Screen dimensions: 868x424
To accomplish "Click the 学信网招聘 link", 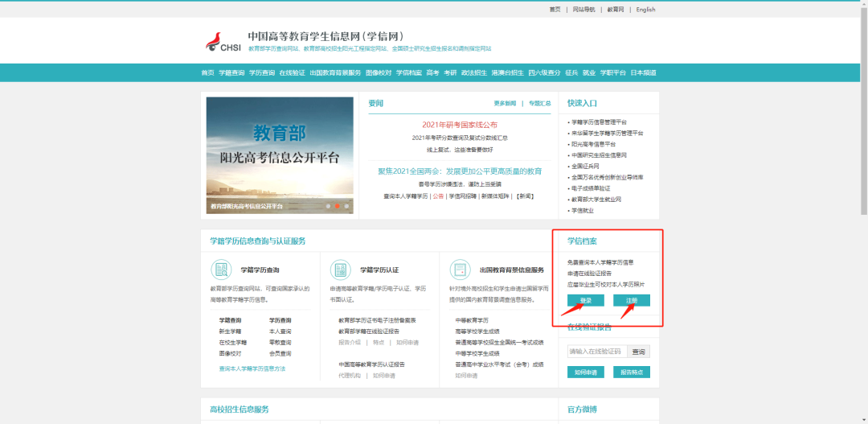I will (x=462, y=196).
